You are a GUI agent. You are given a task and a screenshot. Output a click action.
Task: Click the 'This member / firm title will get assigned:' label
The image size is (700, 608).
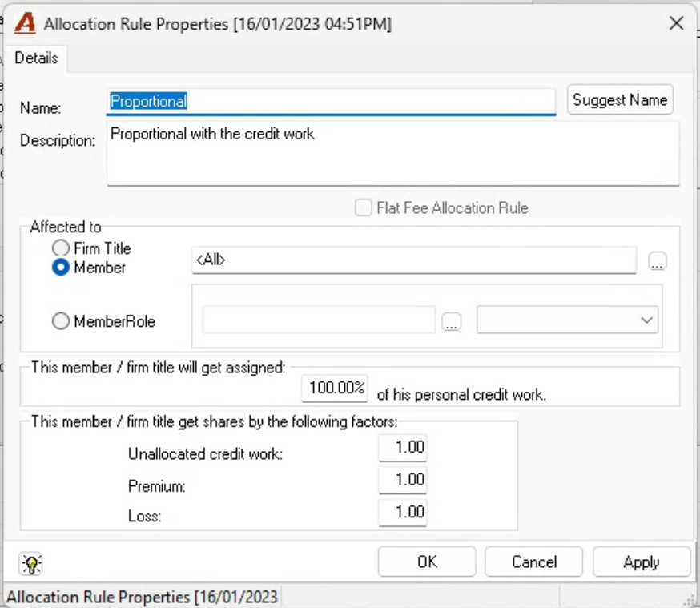pos(158,368)
